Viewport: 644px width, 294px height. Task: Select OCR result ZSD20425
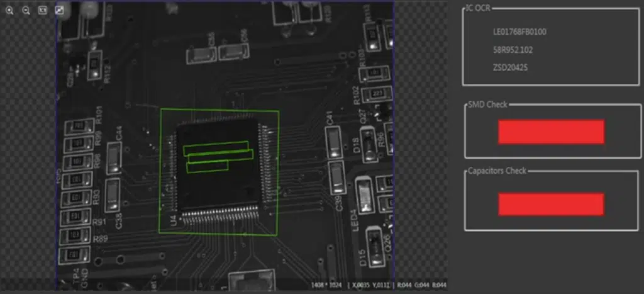[x=510, y=67]
